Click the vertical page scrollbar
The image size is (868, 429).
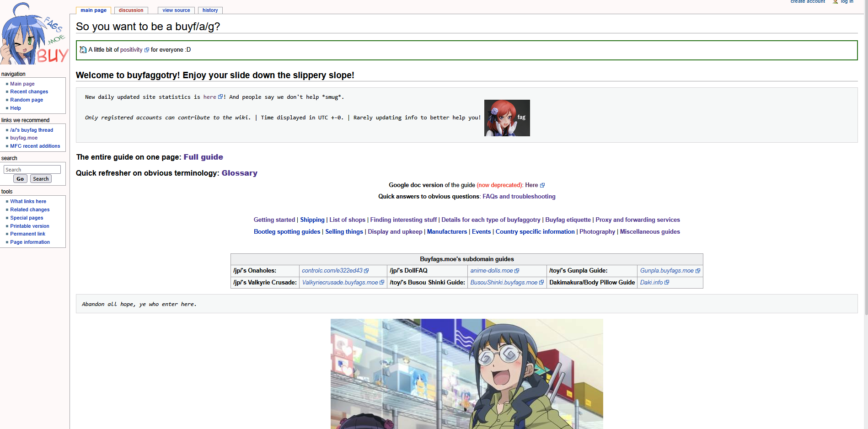click(x=866, y=158)
